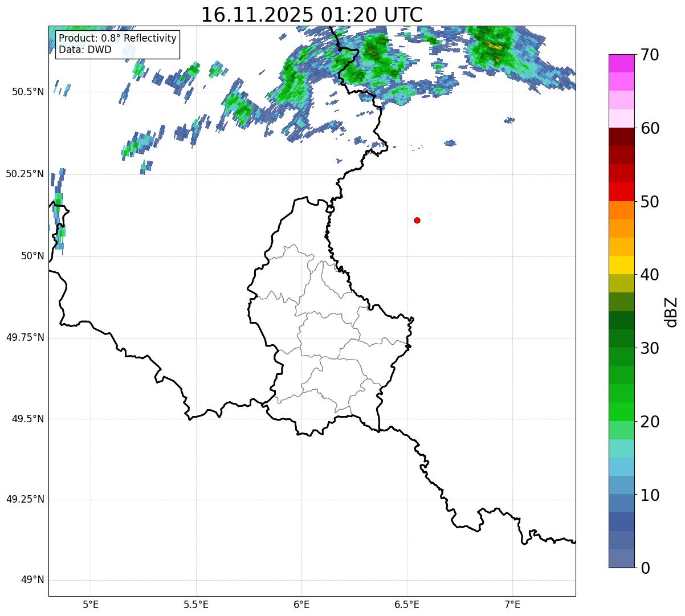Click the bright green colorbar segment at 20
This screenshot has width=685, height=616.
(x=622, y=412)
